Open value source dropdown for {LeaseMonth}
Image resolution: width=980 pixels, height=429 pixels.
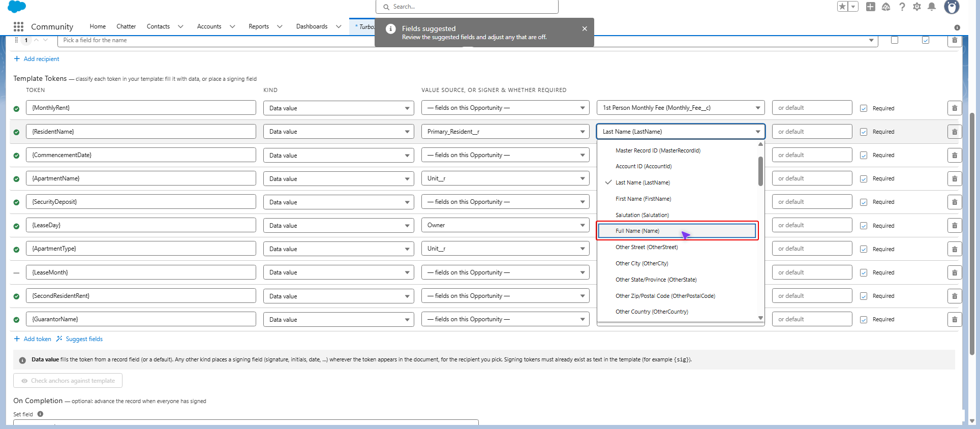[x=505, y=272]
